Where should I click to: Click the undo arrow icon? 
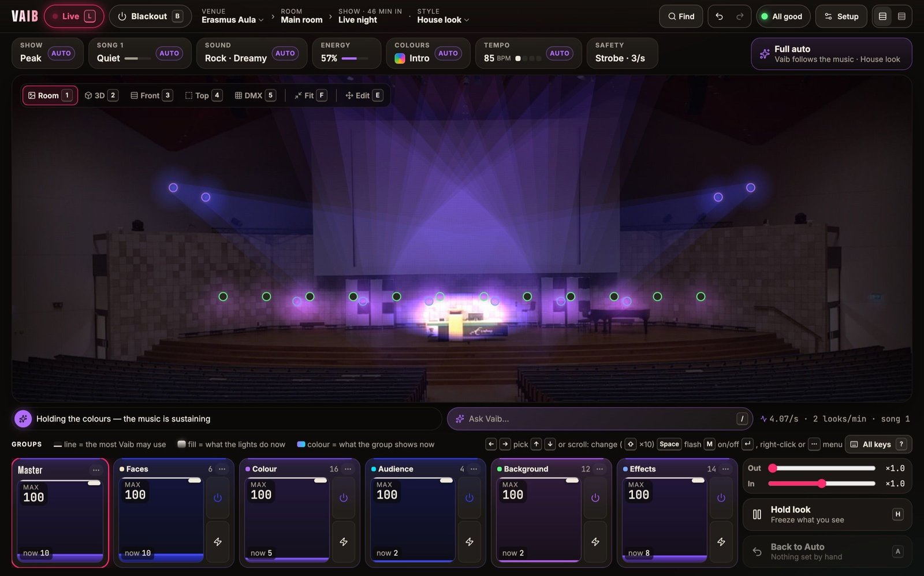point(719,16)
